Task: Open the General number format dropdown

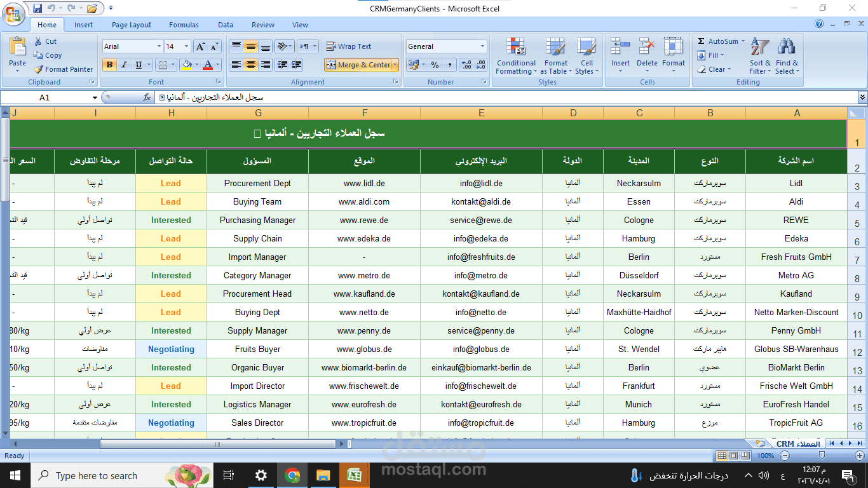Action: pos(445,46)
